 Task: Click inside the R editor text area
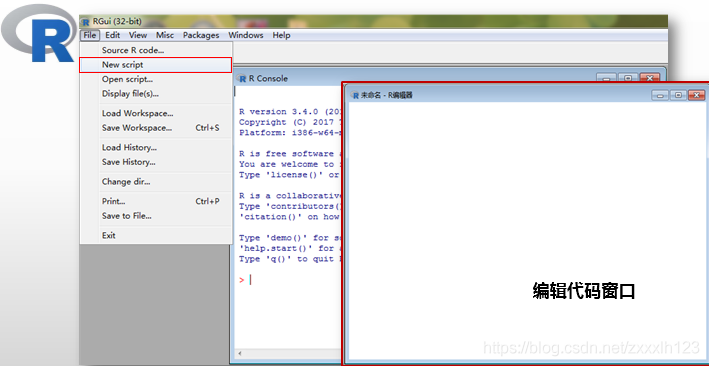point(526,231)
